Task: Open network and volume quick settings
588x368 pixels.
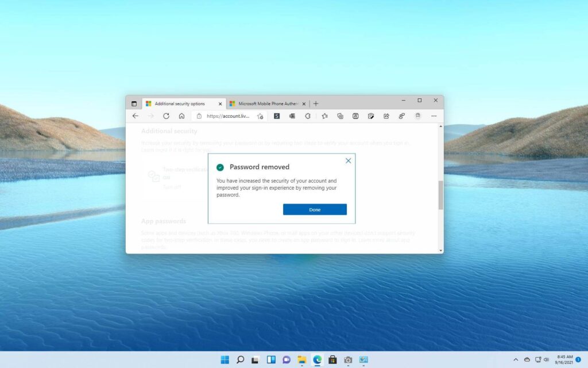Action: point(542,360)
